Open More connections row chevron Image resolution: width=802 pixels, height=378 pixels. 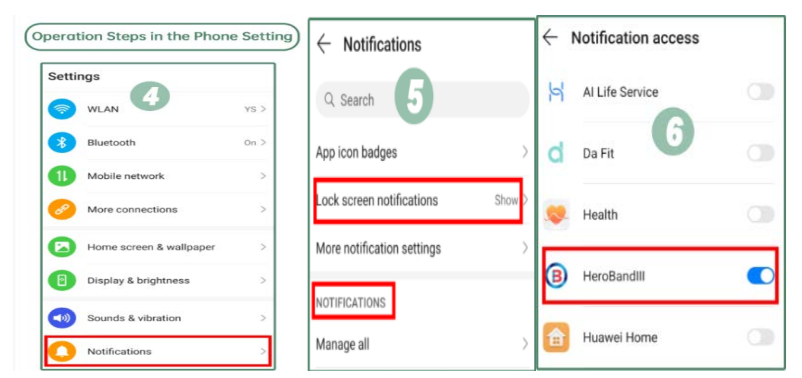coord(263,209)
